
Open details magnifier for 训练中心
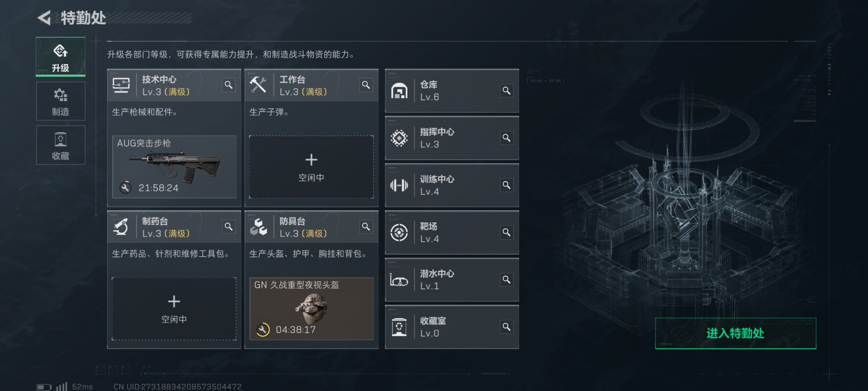coord(506,185)
